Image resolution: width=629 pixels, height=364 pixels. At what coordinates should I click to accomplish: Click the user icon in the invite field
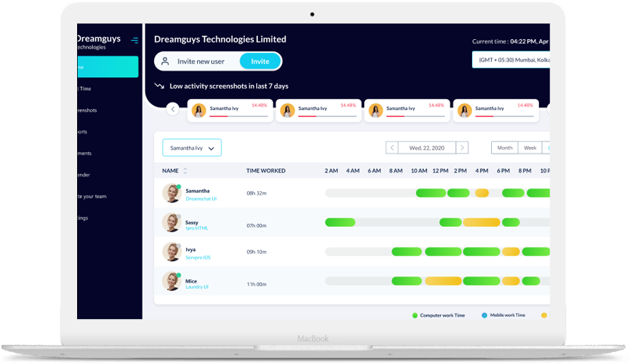(166, 61)
